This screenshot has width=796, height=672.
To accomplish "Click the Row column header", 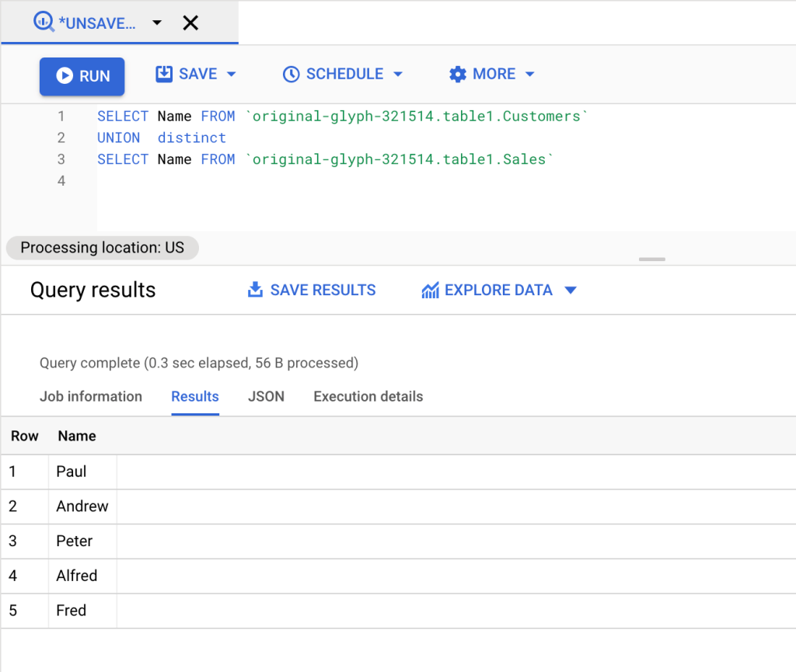I will click(x=24, y=436).
